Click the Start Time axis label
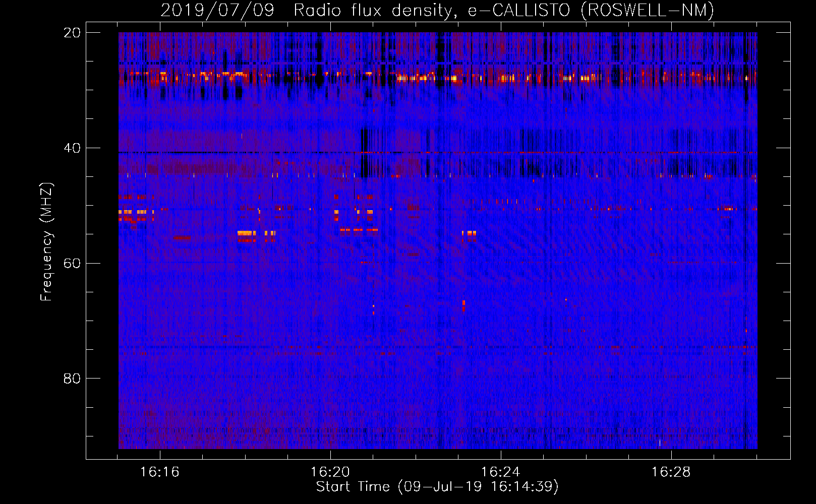816x504 pixels. pos(437,487)
